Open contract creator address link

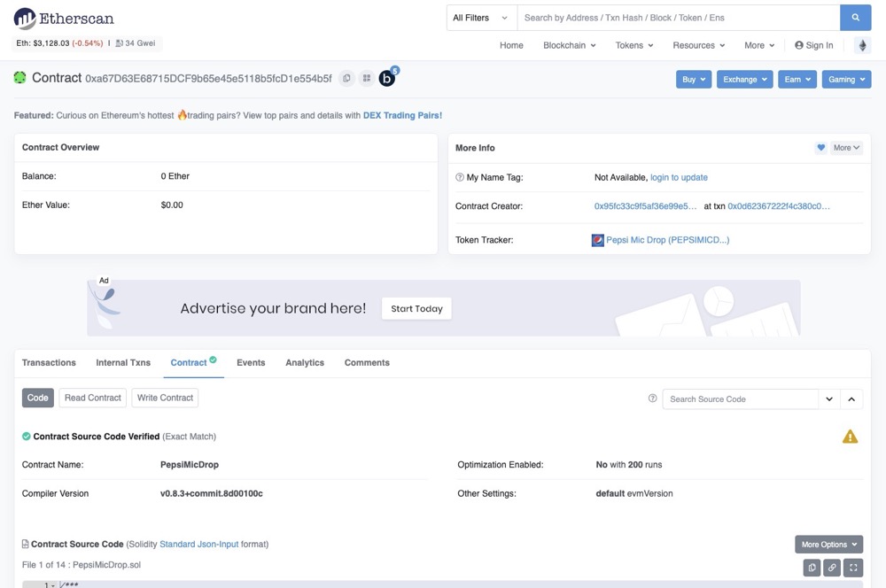(x=645, y=206)
